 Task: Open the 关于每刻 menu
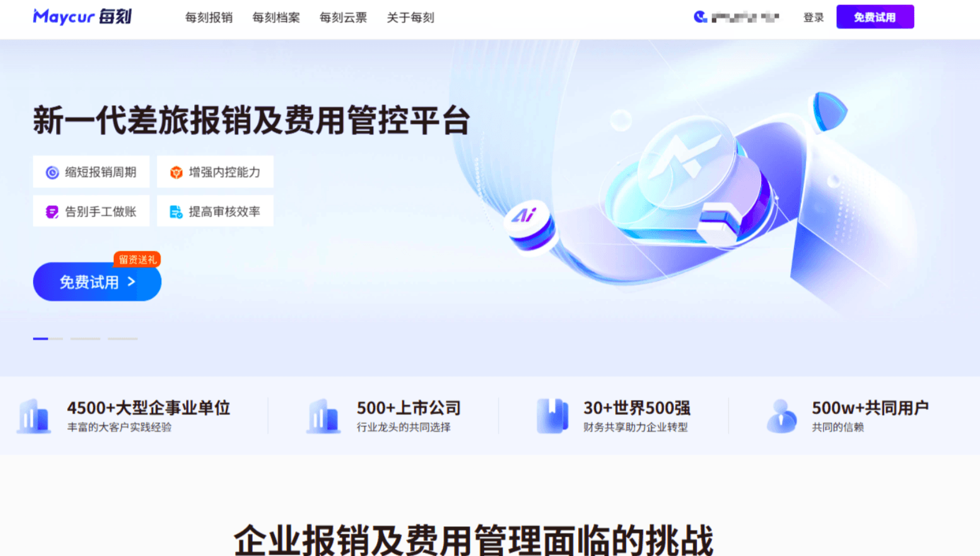click(411, 17)
